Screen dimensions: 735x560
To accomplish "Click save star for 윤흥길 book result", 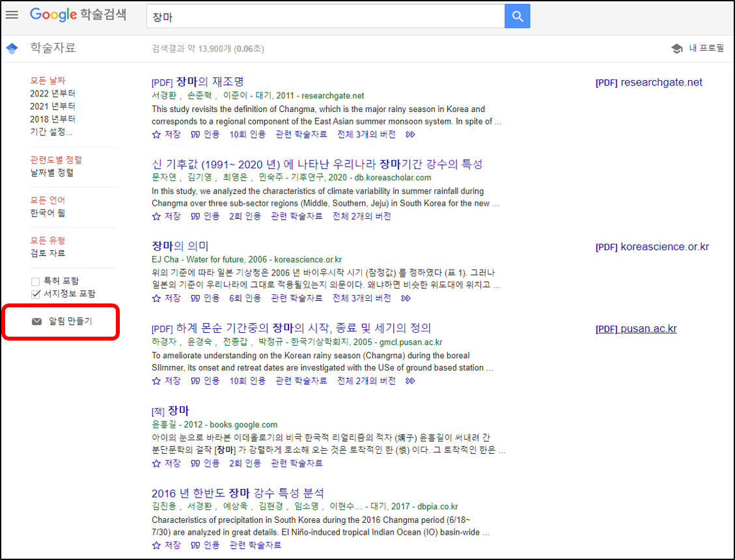I will tap(156, 464).
